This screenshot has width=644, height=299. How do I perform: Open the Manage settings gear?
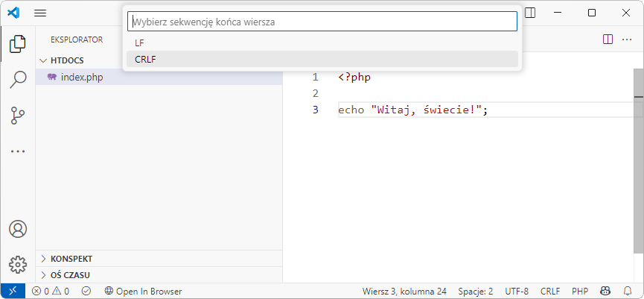click(x=18, y=264)
